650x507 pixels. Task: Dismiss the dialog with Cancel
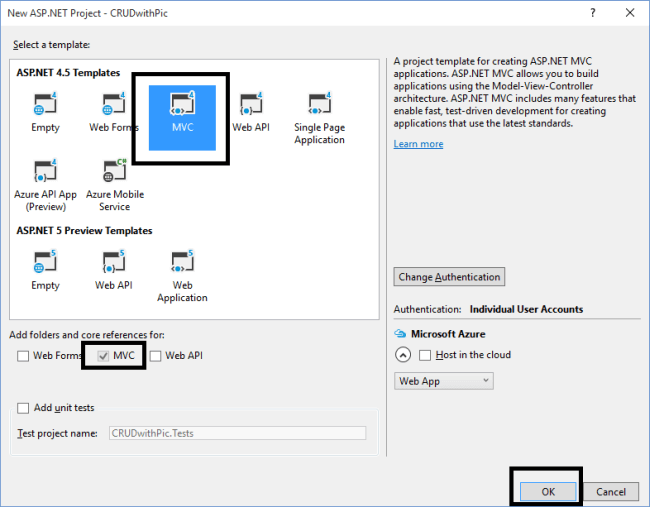[x=611, y=492]
